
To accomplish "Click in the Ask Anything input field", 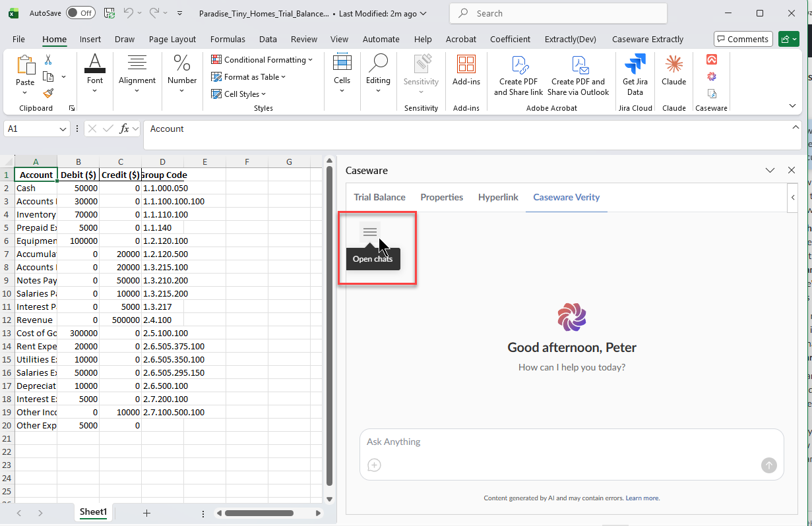I will click(x=571, y=442).
